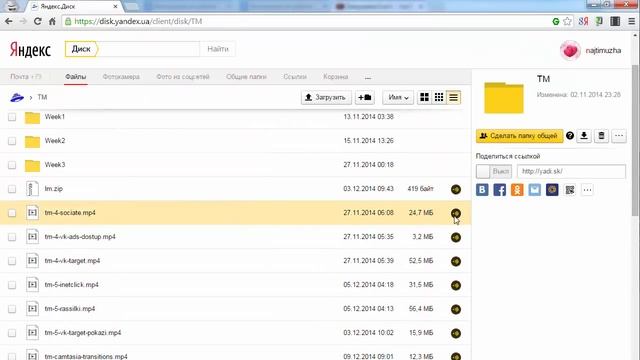Image resolution: width=640 pixels, height=360 pixels.
Task: Open the Корзина tab
Action: click(336, 77)
